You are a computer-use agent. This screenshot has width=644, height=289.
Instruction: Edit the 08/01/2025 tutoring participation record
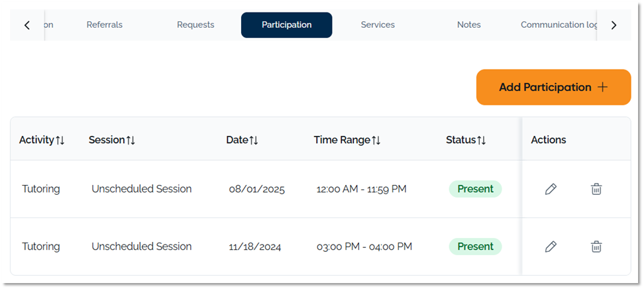[x=550, y=190]
